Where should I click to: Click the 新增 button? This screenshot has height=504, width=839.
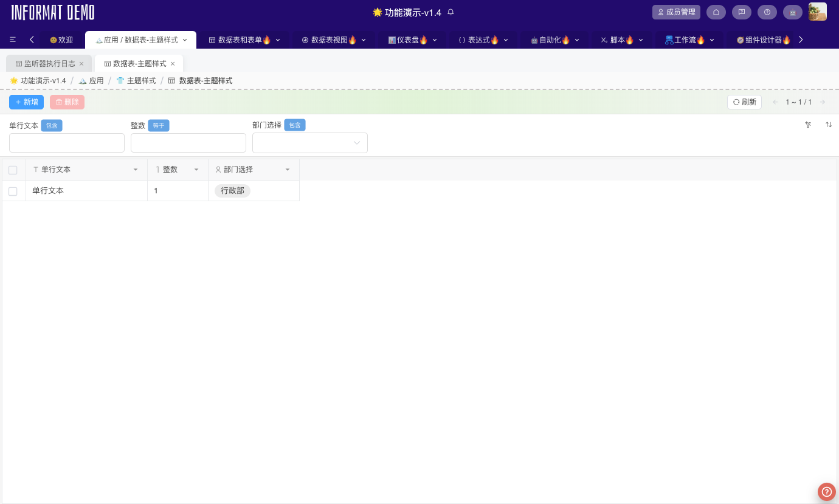pyautogui.click(x=26, y=102)
